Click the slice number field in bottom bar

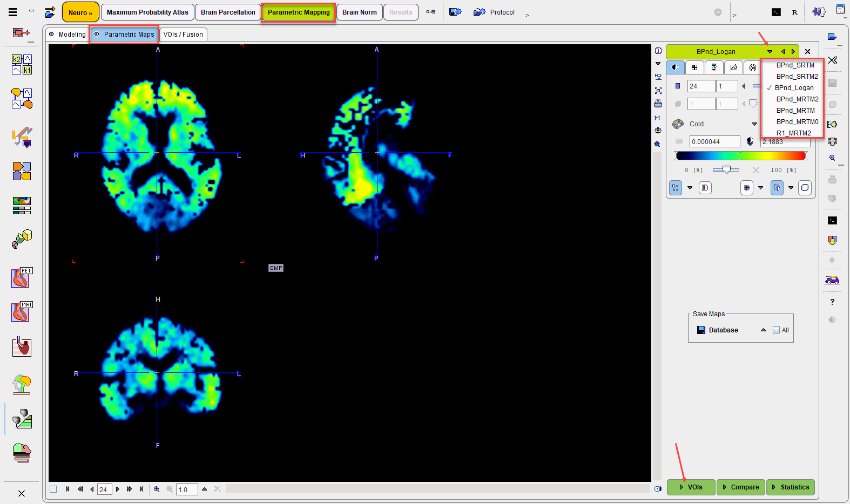pyautogui.click(x=104, y=489)
